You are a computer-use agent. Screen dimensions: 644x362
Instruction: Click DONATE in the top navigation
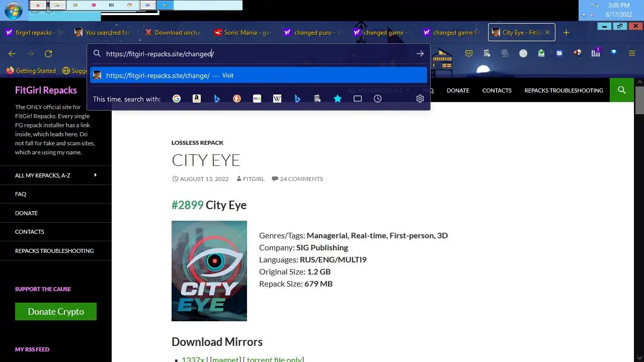point(458,90)
